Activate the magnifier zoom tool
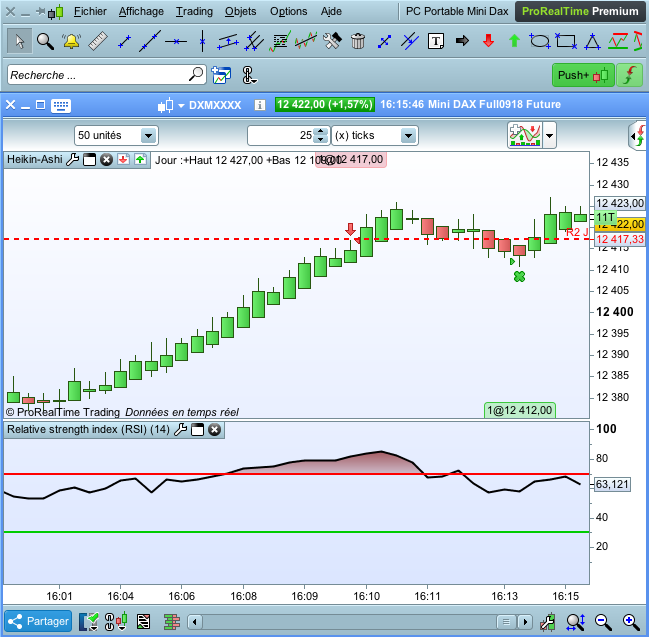The width and height of the screenshot is (649, 637). tap(45, 41)
